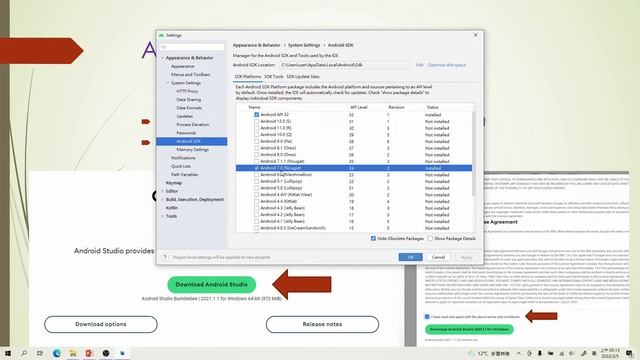Select Notifications in settings tree
Viewport: 640px width, 360px height.
[x=183, y=158]
